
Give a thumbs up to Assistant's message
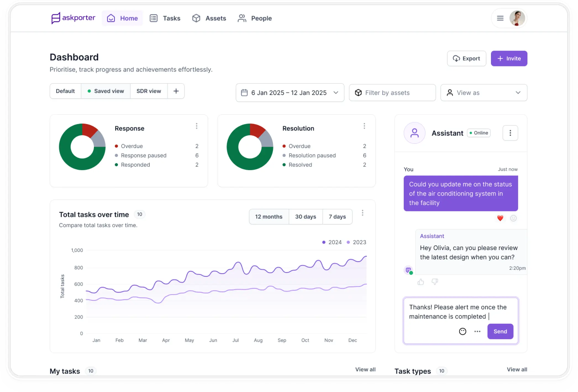coord(421,281)
